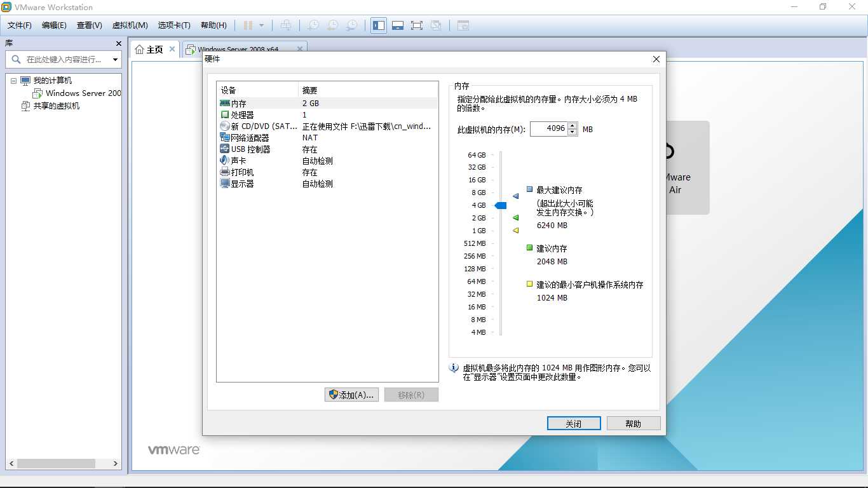Toggle the thumbnail bar view icon

point(398,25)
